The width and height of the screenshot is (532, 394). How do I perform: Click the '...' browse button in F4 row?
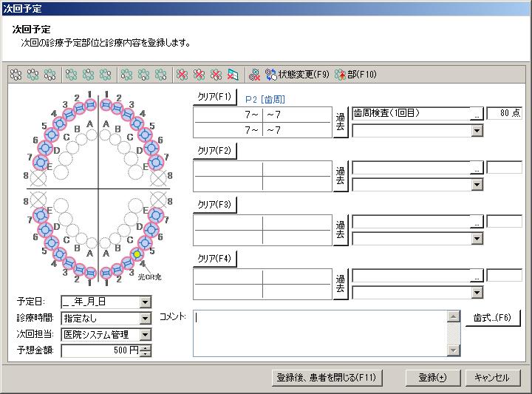coord(477,276)
